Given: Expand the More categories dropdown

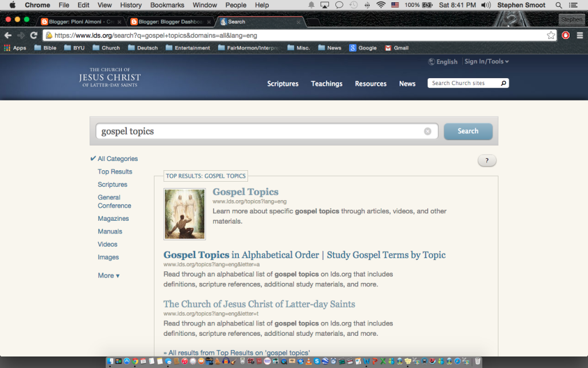Looking at the screenshot, I should 109,275.
